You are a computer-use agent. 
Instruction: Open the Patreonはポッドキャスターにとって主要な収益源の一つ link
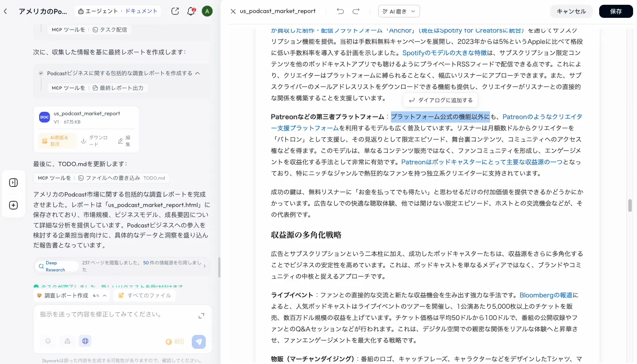pos(482,162)
